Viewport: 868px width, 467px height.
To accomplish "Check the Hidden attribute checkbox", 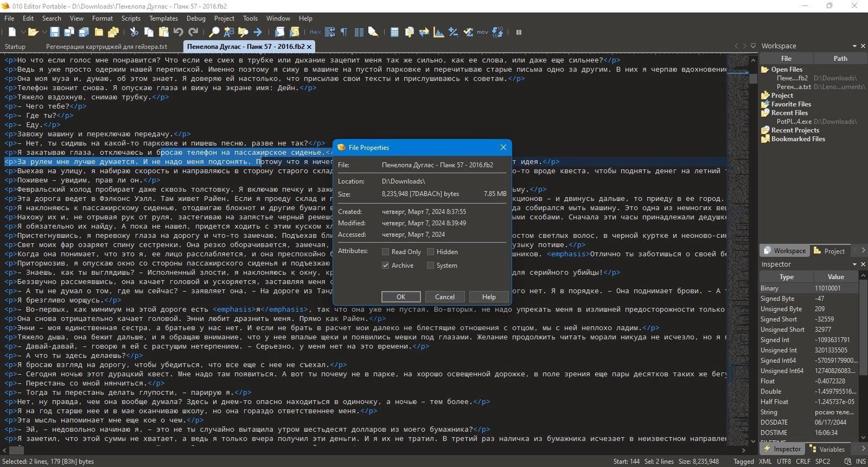I will pyautogui.click(x=430, y=252).
